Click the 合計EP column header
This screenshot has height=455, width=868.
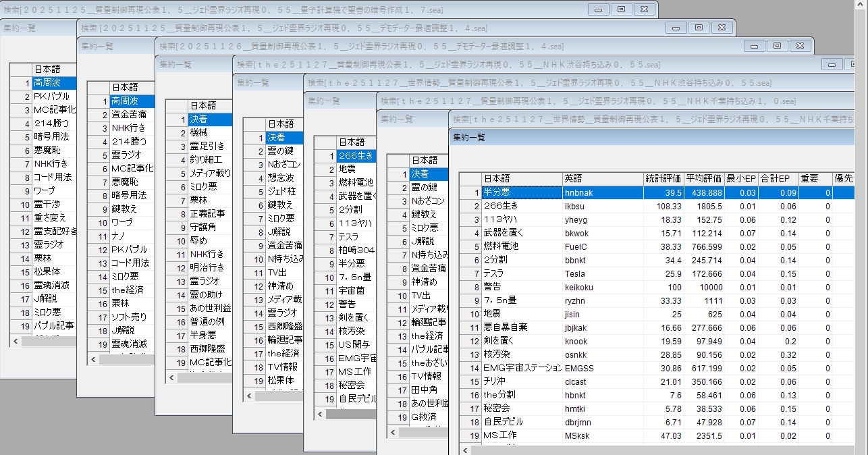[777, 179]
